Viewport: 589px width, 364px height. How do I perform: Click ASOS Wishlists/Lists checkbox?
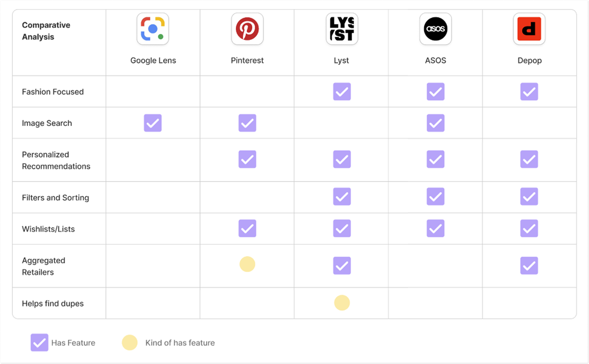435,228
